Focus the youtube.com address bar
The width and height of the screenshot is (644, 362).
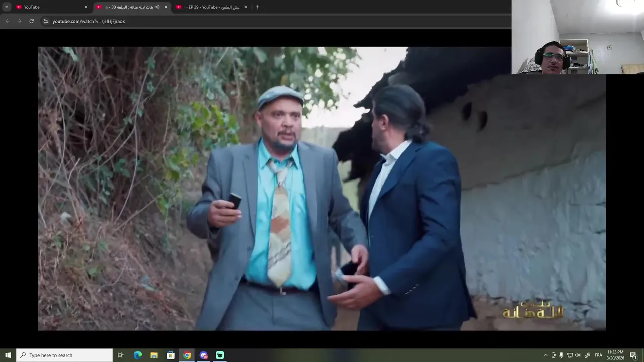pos(277,21)
